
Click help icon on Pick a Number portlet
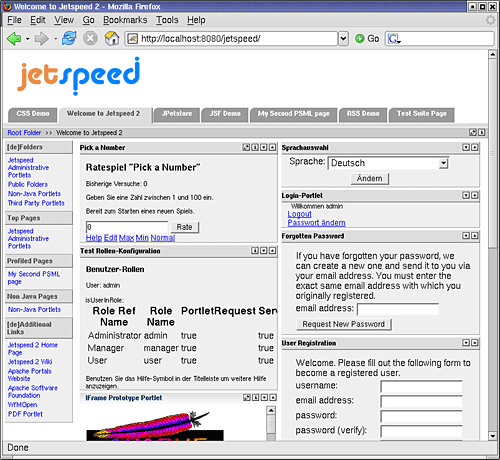255,147
